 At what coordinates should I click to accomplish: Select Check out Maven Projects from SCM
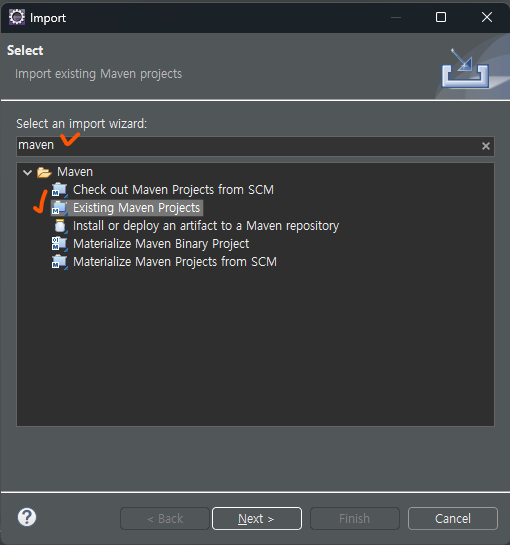(x=173, y=190)
